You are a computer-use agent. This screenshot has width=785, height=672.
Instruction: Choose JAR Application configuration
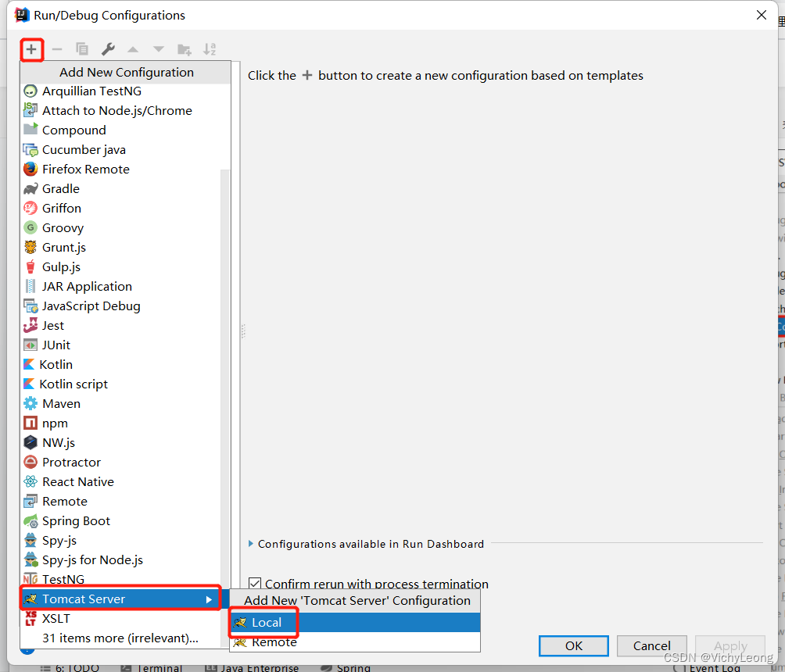120,286
